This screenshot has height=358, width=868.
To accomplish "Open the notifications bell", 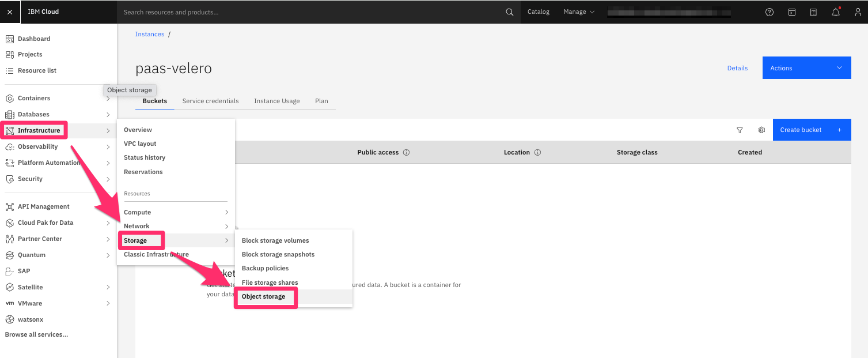I will coord(836,12).
